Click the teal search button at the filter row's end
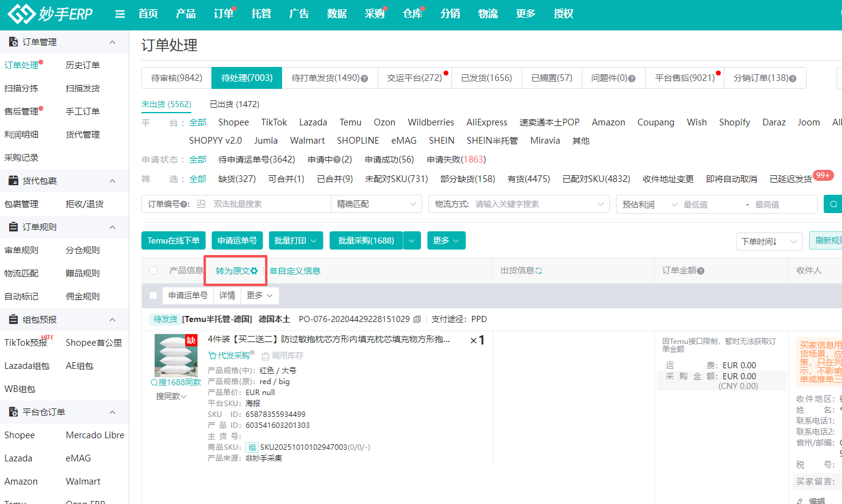 click(832, 204)
